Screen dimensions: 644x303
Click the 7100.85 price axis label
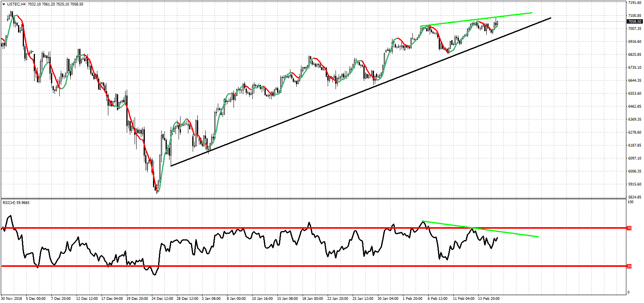(635, 16)
